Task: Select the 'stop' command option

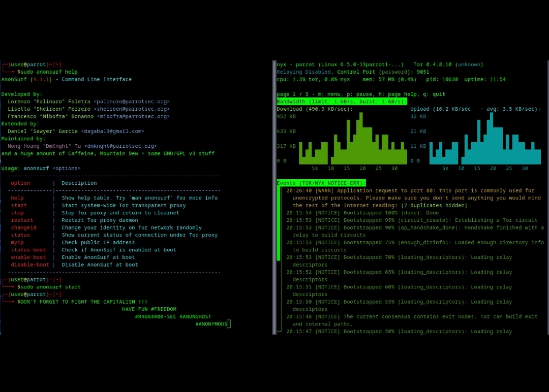Action: [x=17, y=213]
